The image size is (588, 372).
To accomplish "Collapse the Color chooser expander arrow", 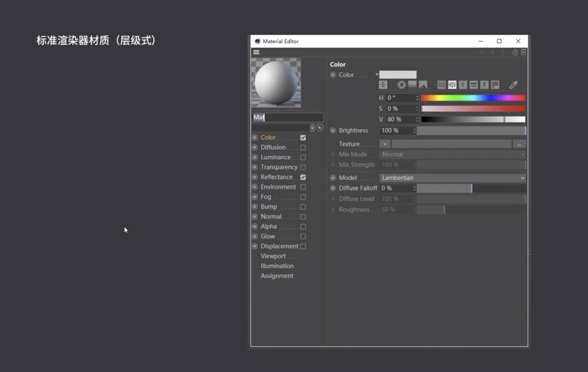I will click(x=377, y=75).
